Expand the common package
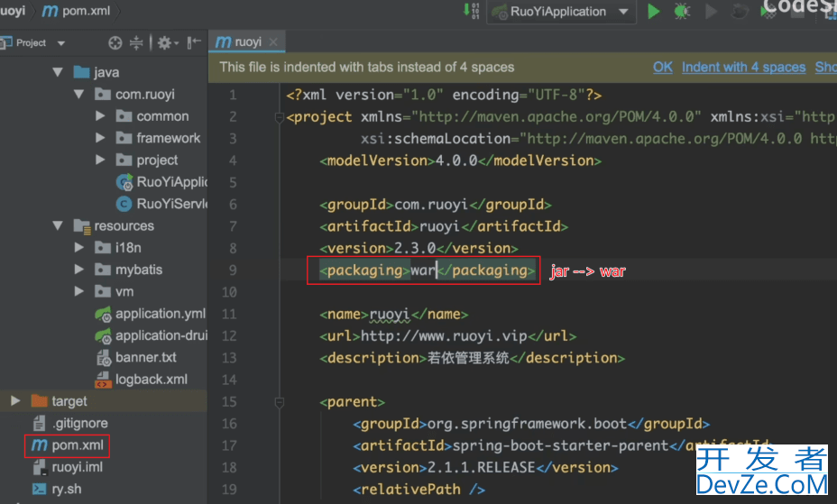 coord(100,115)
